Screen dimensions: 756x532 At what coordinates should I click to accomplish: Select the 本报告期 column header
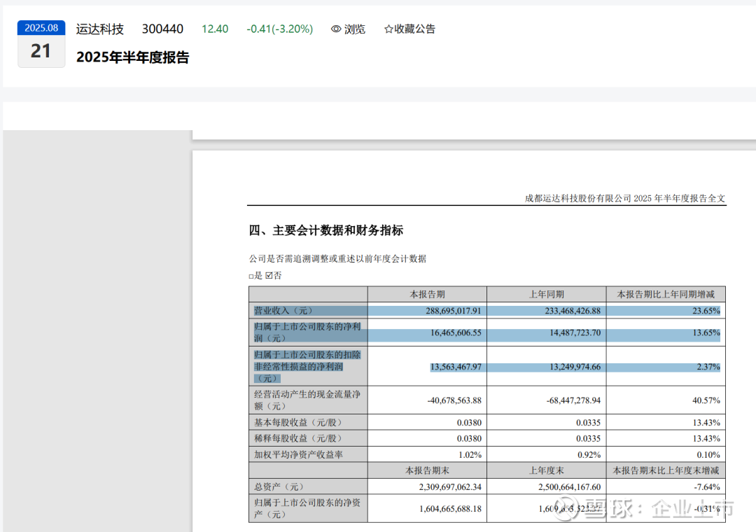(x=427, y=295)
